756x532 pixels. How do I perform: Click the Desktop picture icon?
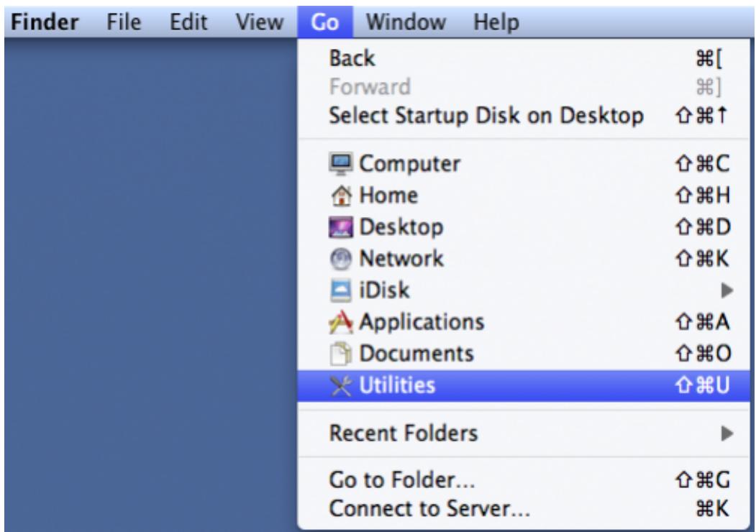tap(341, 227)
